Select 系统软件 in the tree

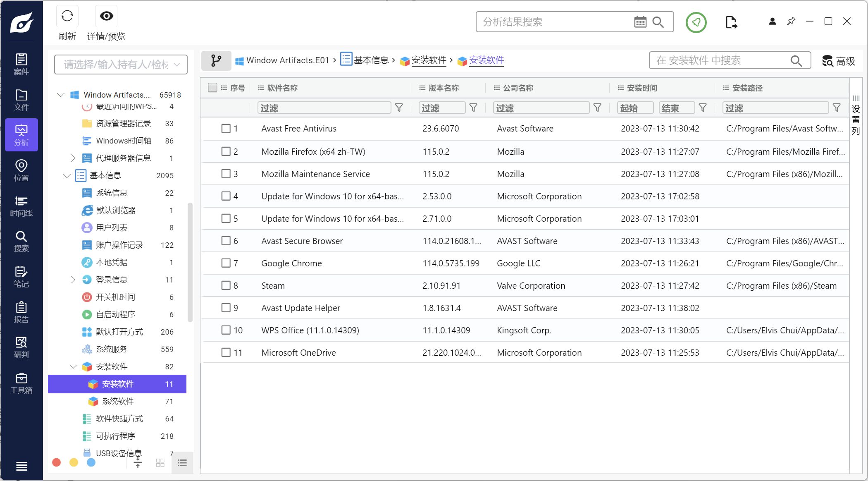(117, 401)
